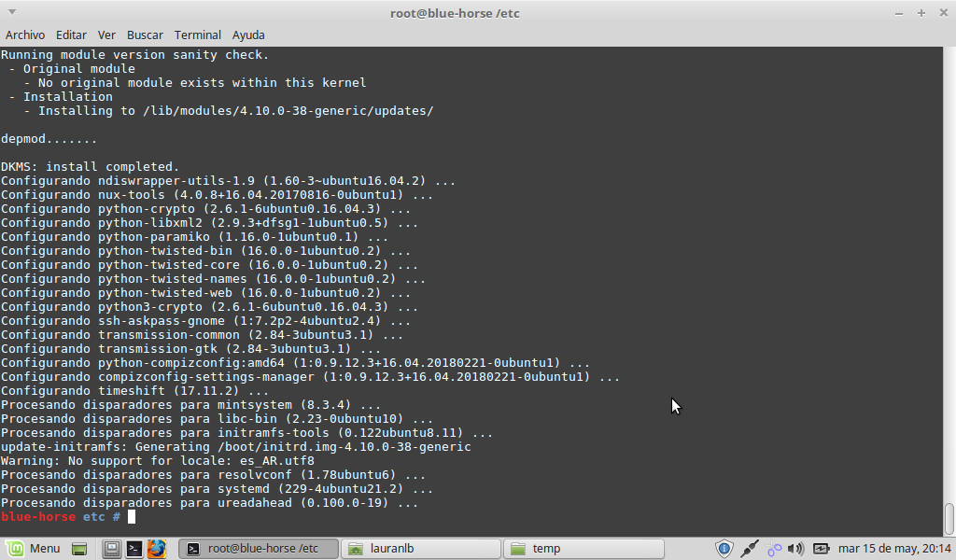Screen dimensions: 956x560
Task: Click the terminal vertical scrollbar
Action: point(949,516)
